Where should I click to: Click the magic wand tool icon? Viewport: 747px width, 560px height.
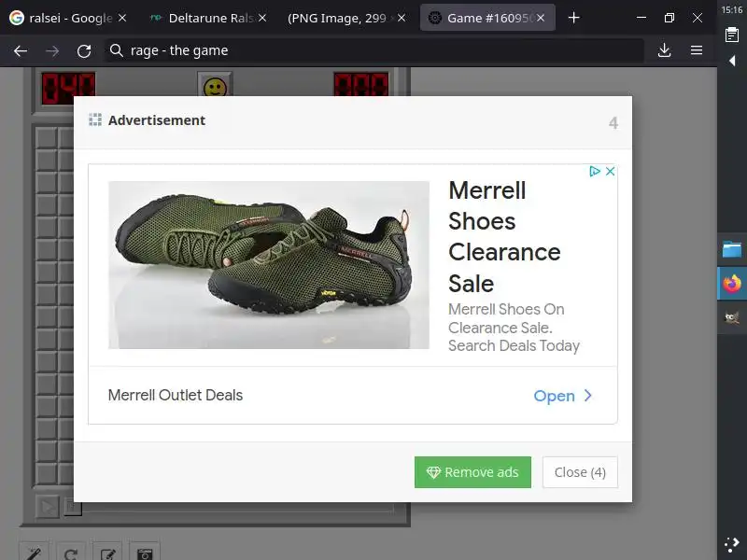click(x=34, y=551)
